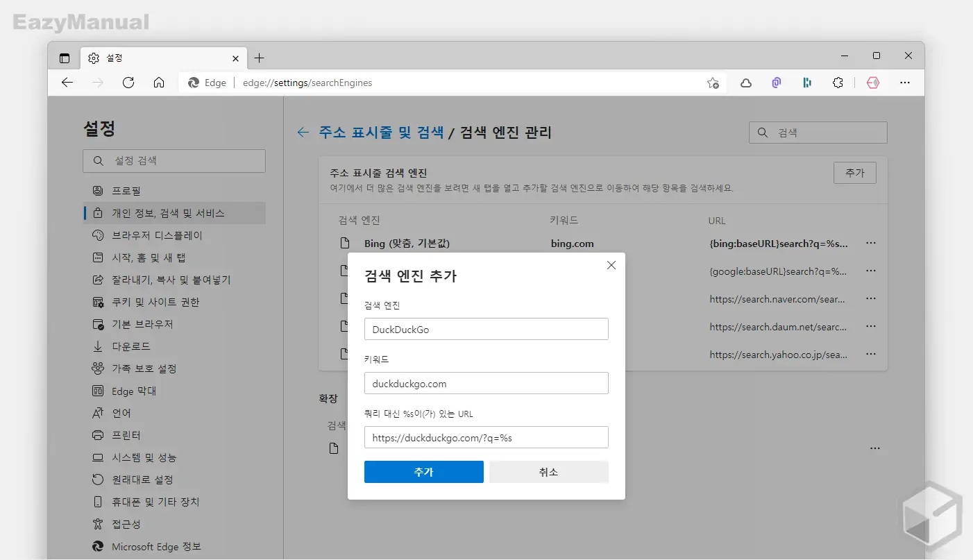
Task: Click the Home icon in toolbar
Action: (159, 83)
